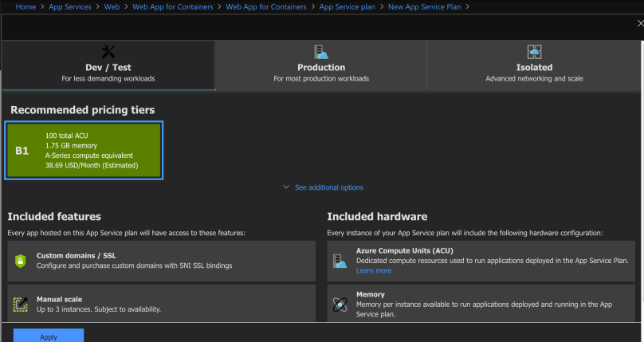The image size is (644, 342).
Task: Open the Learn more link
Action: 374,271
